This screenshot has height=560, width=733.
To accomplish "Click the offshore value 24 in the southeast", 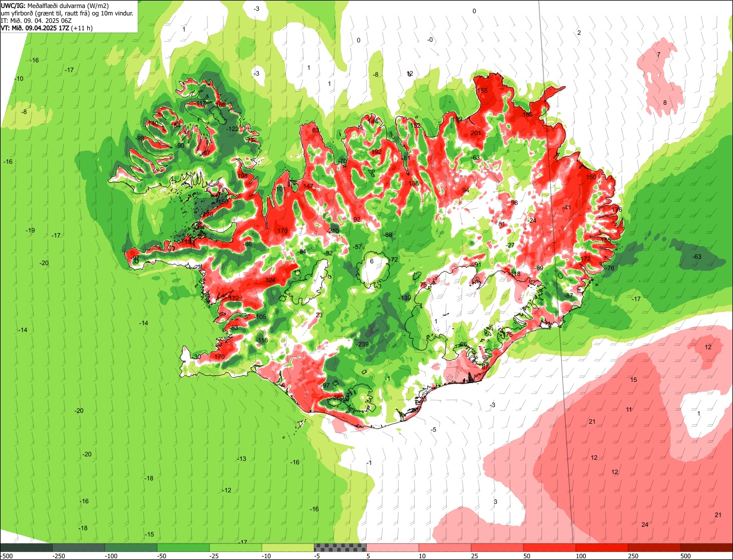I will click(645, 524).
